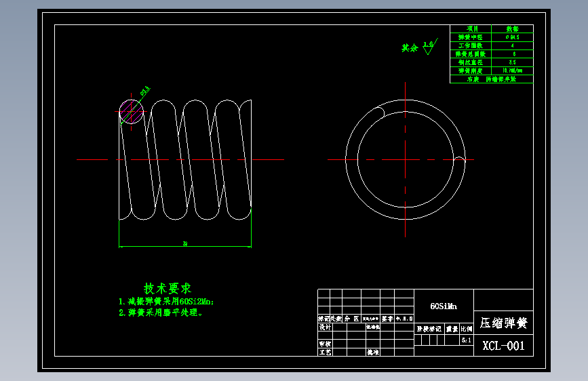Screen dimensions: 588x381
Task: Click the '5:1' scale value
Action: [466, 340]
